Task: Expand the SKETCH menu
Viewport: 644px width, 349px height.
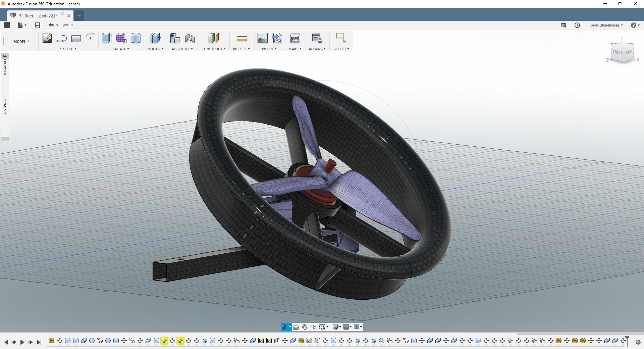Action: click(x=68, y=49)
